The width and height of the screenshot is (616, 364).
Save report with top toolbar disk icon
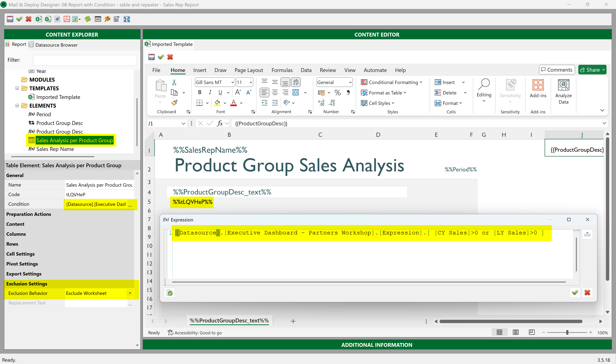(10, 19)
